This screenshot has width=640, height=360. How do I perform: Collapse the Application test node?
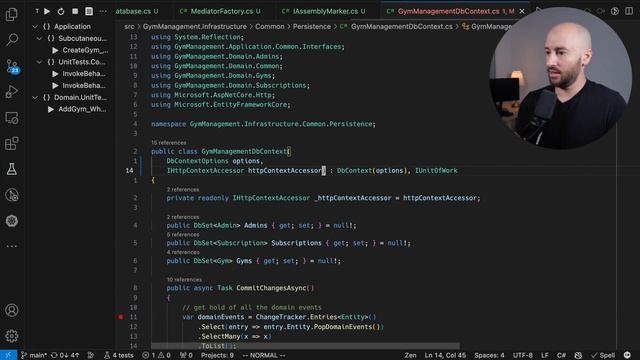35,27
